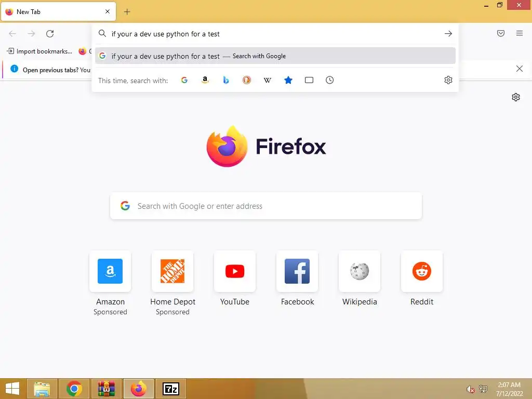Go forward one page
The height and width of the screenshot is (399, 532).
click(x=31, y=34)
